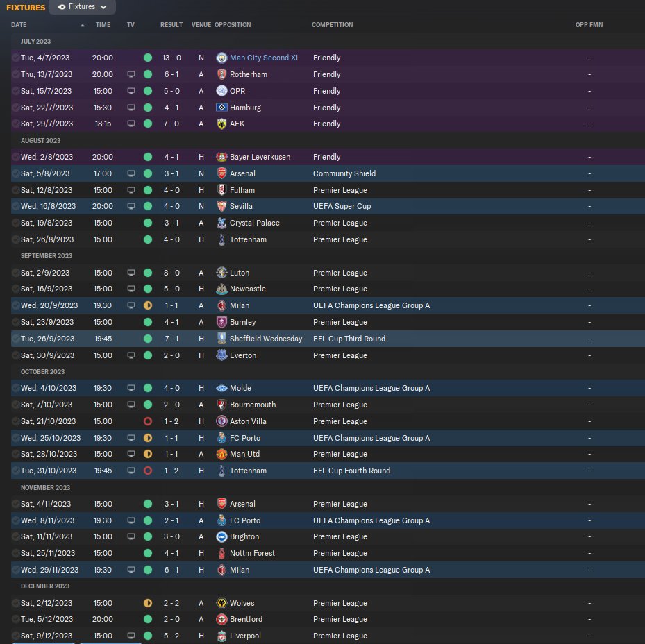
Task: Tick the checkbox for Sat, 5/8/2023 fixture
Action: tap(16, 173)
